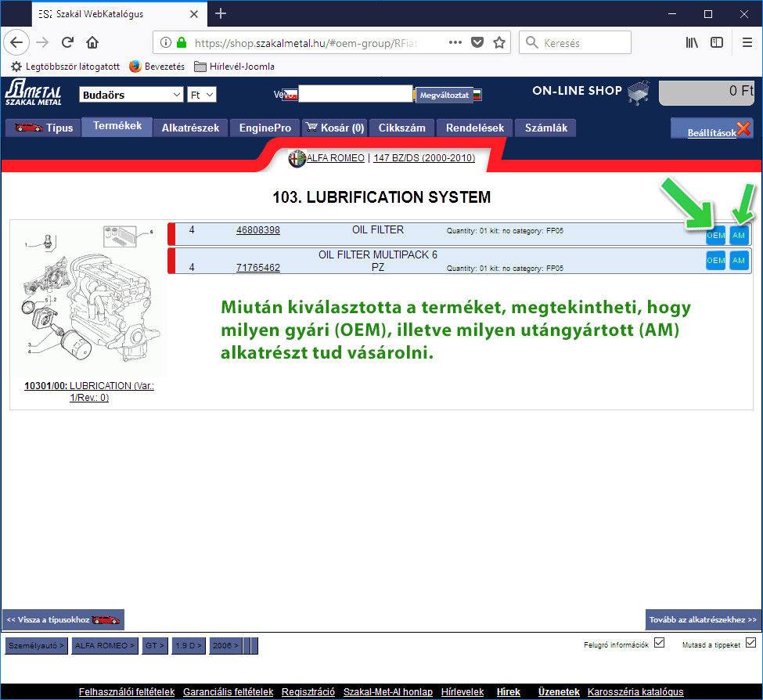Image resolution: width=763 pixels, height=700 pixels.
Task: Open part number 71765462 link
Action: click(x=258, y=267)
